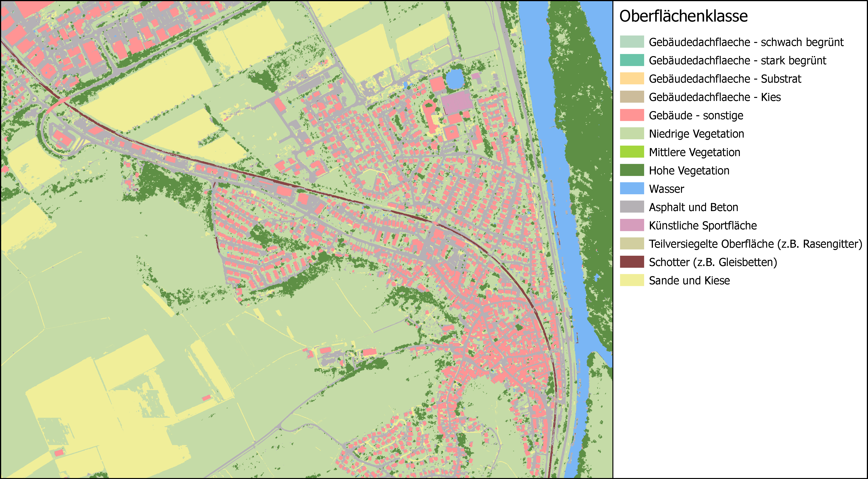Click the Gebäudedachflaeche - stark begrünt teal swatch

[x=632, y=60]
